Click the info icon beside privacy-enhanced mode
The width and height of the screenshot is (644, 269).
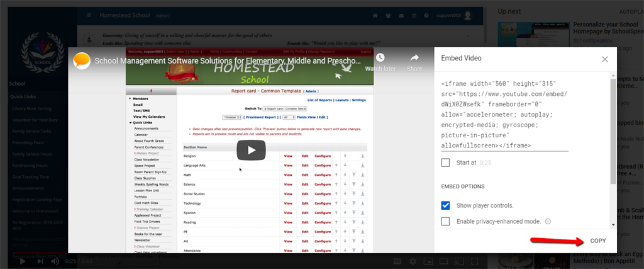[548, 221]
